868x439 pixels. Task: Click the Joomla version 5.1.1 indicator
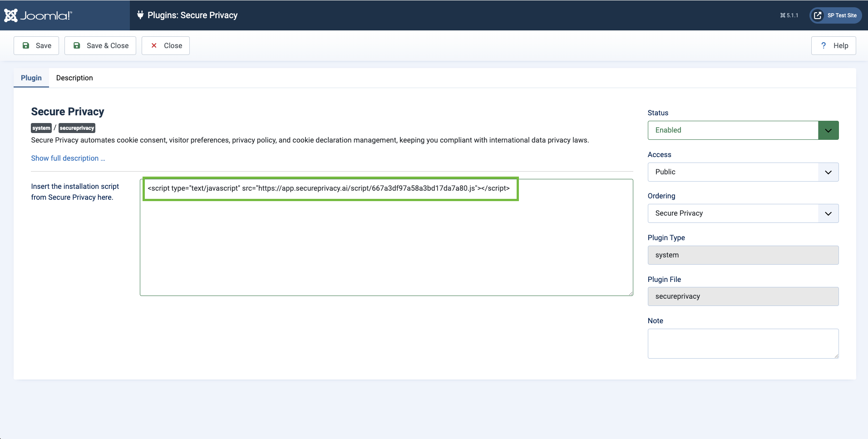point(789,15)
